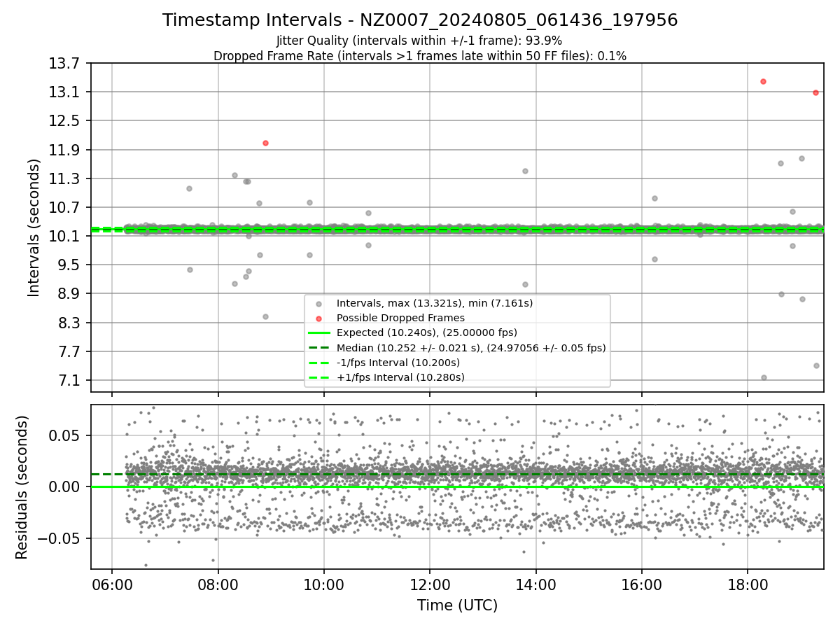Click the gray marker icon beside 'Intervals, max' in legend
The image size is (840, 630).
click(x=319, y=304)
